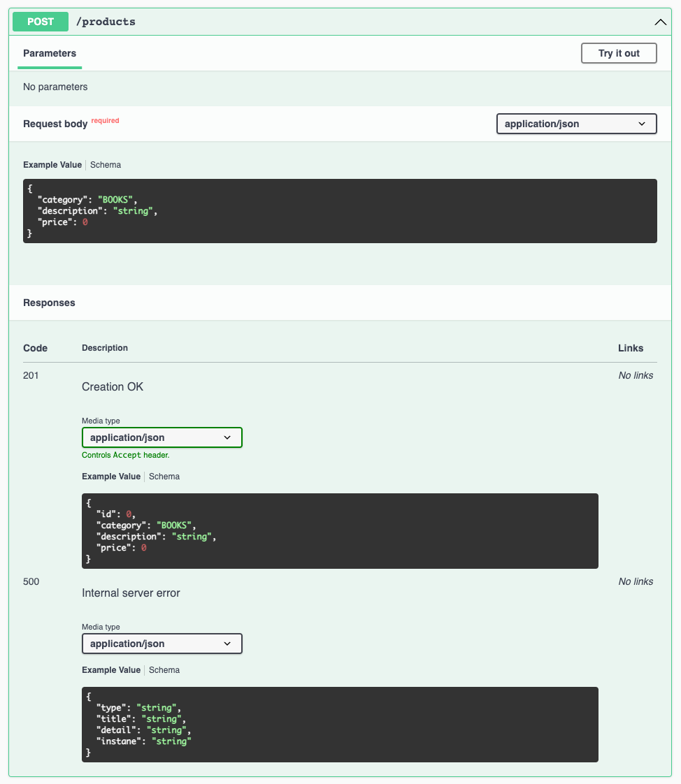
Task: Select the Parameters tab
Action: point(50,53)
